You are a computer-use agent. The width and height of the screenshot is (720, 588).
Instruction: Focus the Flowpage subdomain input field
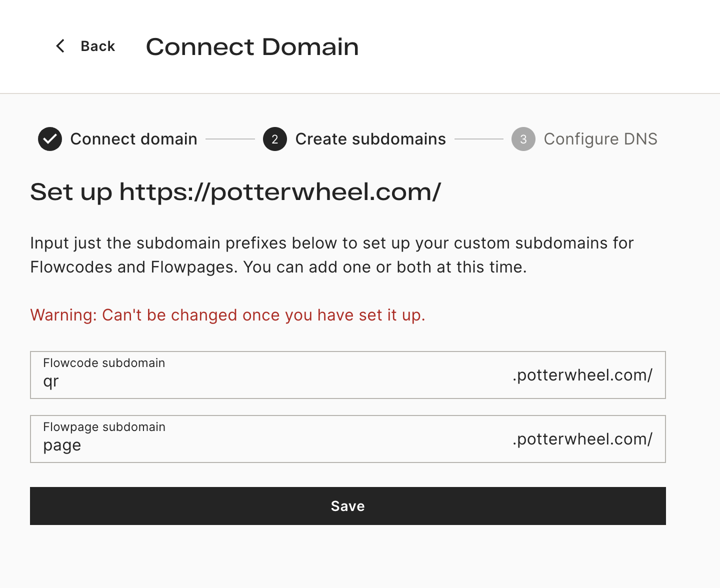[348, 439]
